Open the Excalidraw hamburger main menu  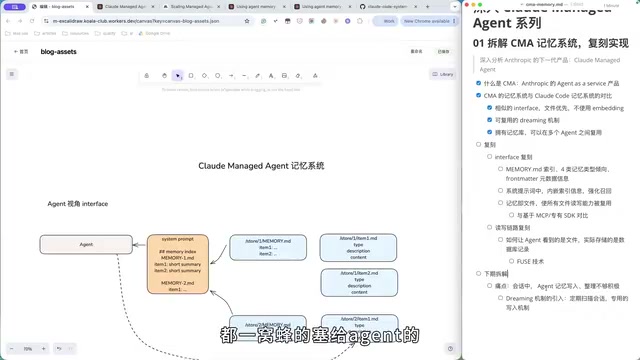click(x=12, y=74)
